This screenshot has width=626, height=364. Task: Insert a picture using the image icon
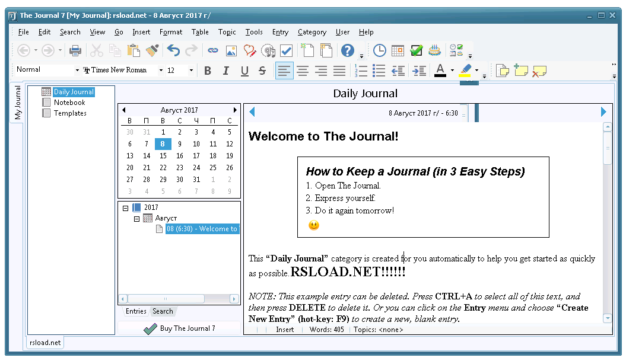coord(231,51)
